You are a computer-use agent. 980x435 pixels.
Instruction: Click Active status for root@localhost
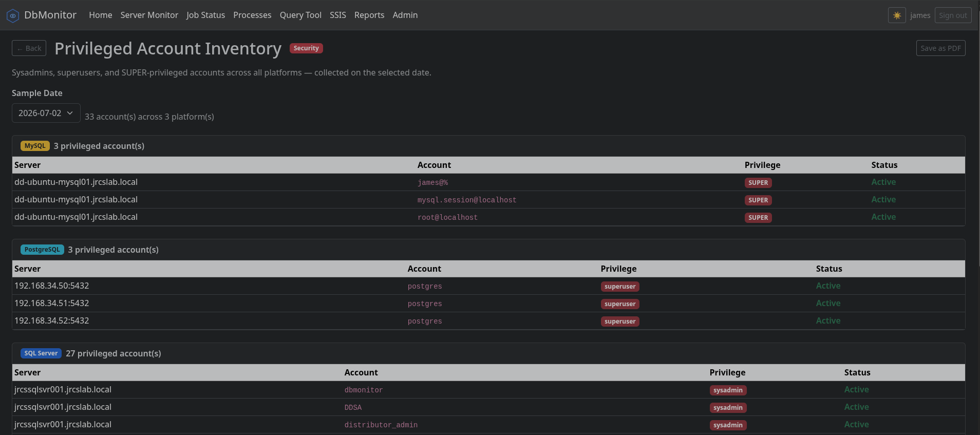pyautogui.click(x=883, y=217)
